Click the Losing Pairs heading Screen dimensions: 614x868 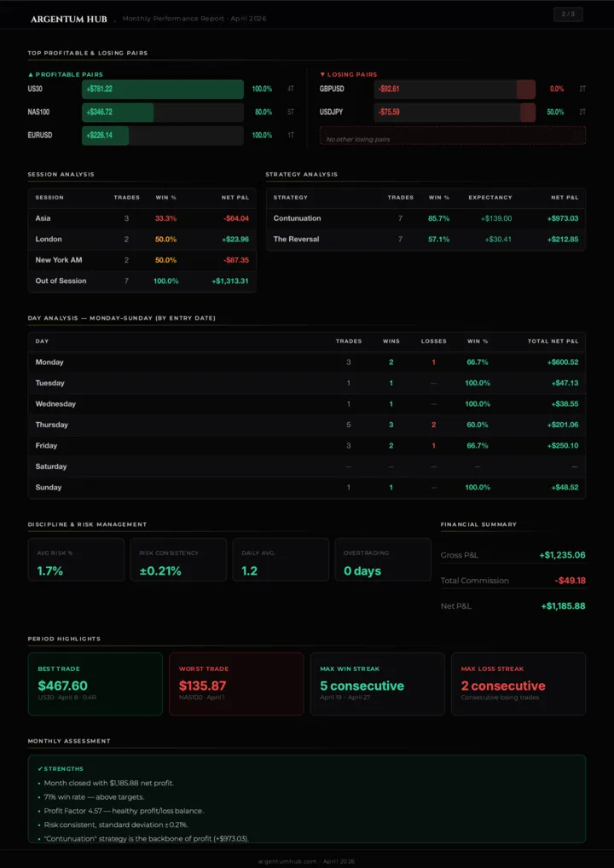click(348, 74)
